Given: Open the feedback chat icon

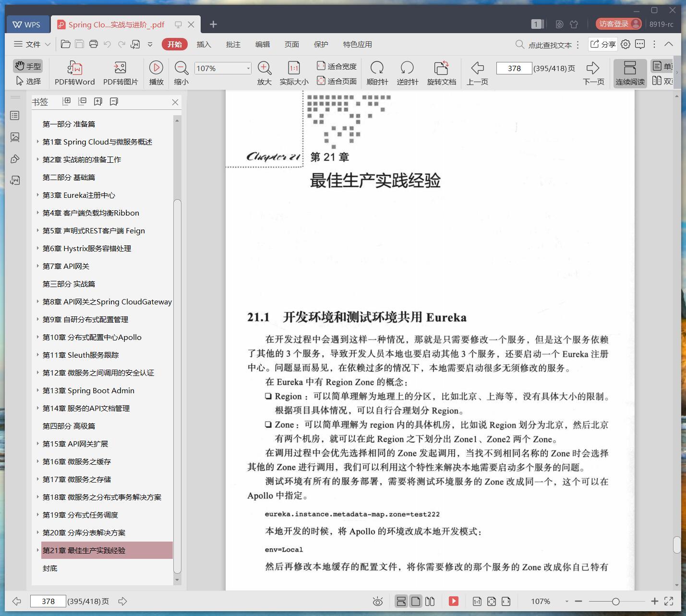Looking at the screenshot, I should tap(640, 44).
